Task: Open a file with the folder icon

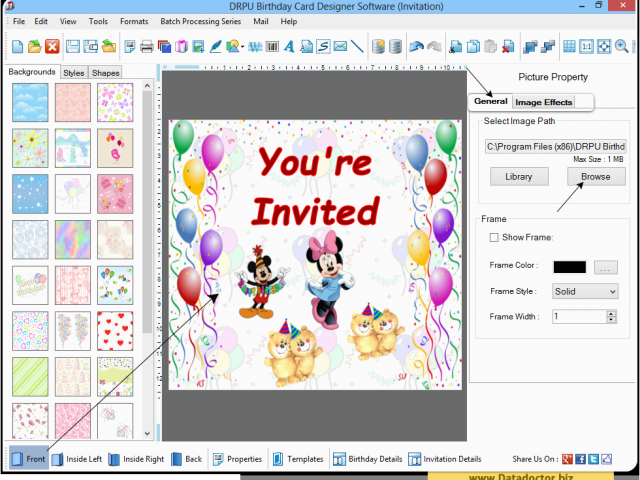Action: click(35, 47)
